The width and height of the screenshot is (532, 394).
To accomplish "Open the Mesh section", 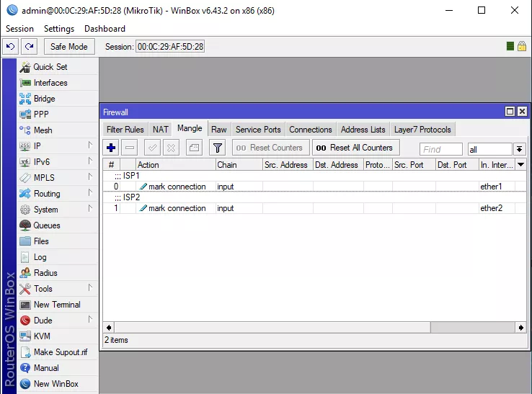I will point(43,130).
